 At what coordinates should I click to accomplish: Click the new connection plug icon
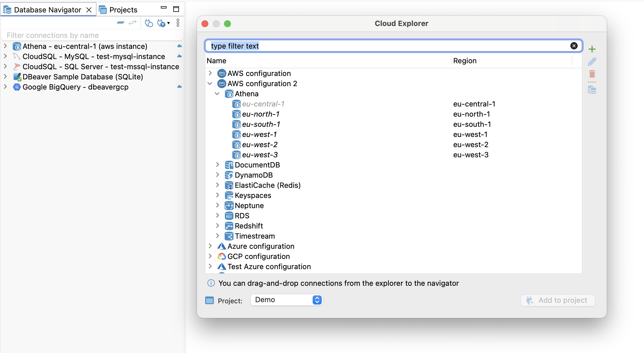point(148,23)
